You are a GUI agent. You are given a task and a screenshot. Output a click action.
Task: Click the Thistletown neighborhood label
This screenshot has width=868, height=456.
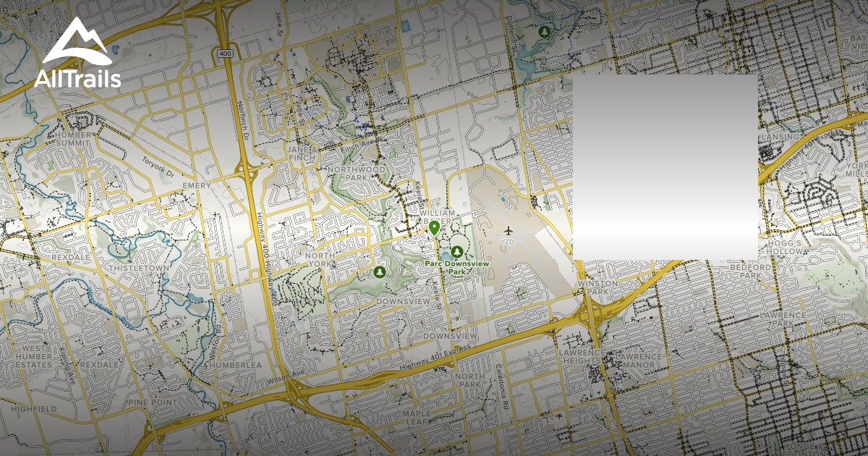click(138, 268)
